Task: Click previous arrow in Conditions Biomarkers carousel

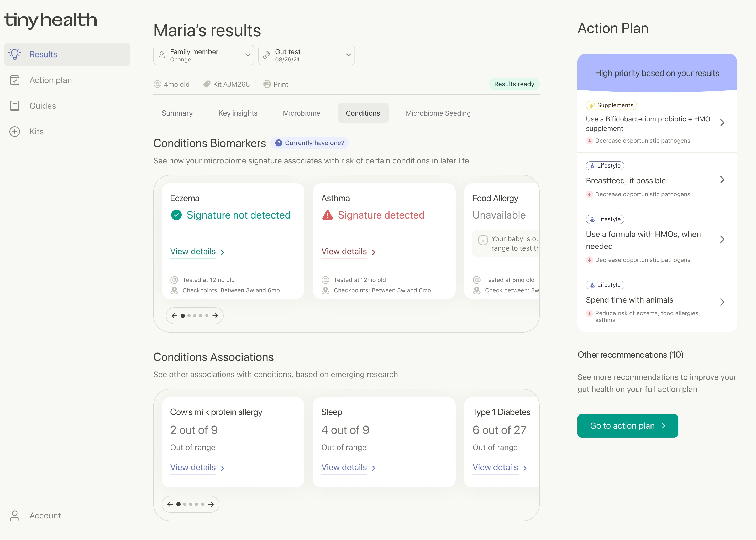Action: (174, 315)
